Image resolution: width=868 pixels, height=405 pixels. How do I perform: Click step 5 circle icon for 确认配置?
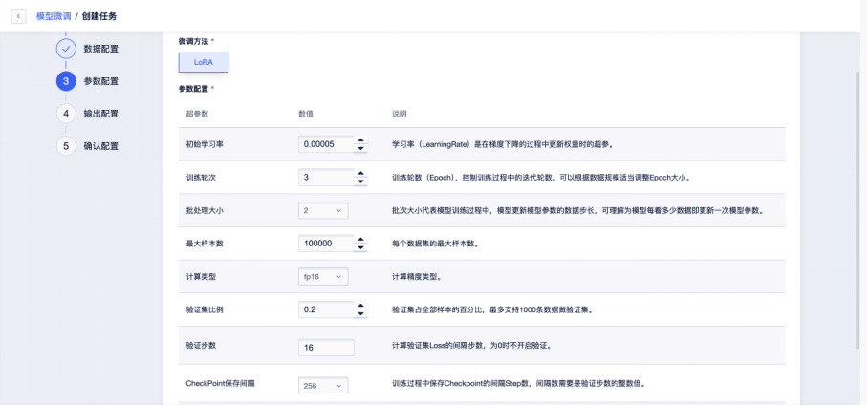[65, 146]
